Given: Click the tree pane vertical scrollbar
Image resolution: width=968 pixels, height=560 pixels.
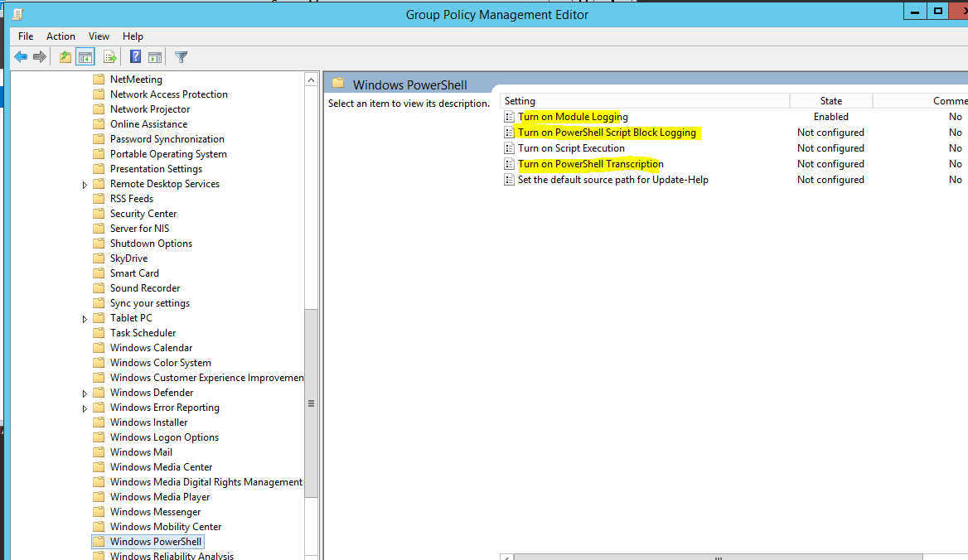Looking at the screenshot, I should [311, 403].
